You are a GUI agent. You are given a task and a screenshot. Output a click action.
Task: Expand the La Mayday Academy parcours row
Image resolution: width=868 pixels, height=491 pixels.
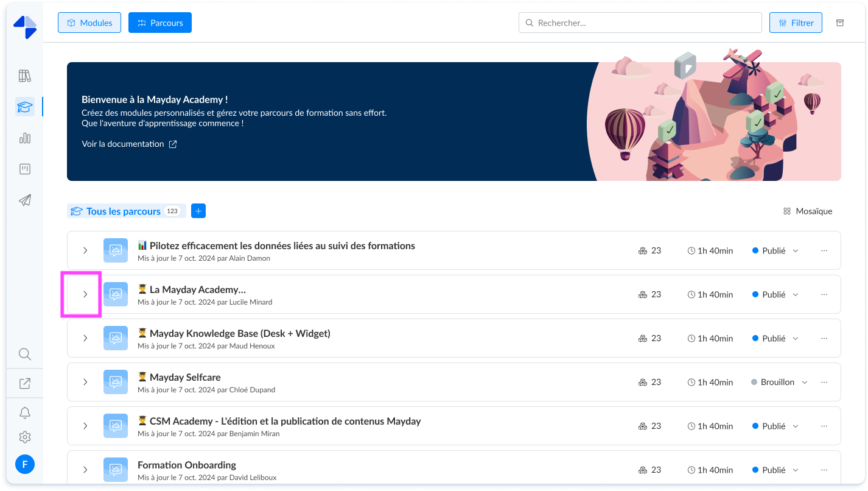click(x=85, y=294)
